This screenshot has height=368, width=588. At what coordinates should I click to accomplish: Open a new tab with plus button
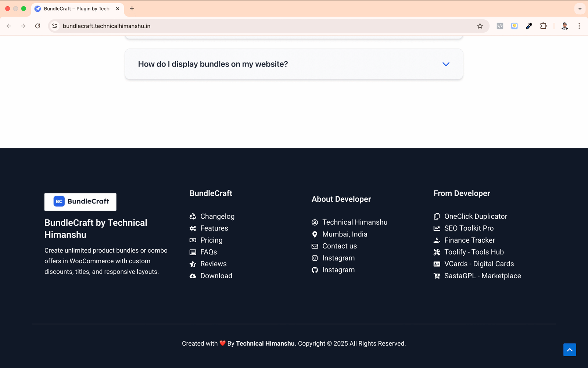coord(132,8)
